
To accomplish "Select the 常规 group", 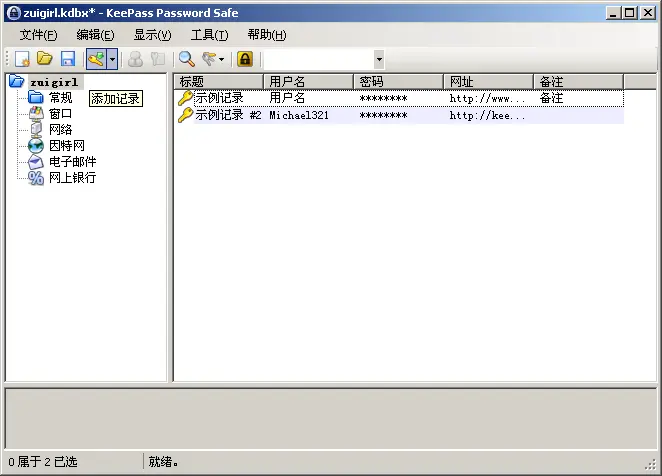I will pos(60,98).
